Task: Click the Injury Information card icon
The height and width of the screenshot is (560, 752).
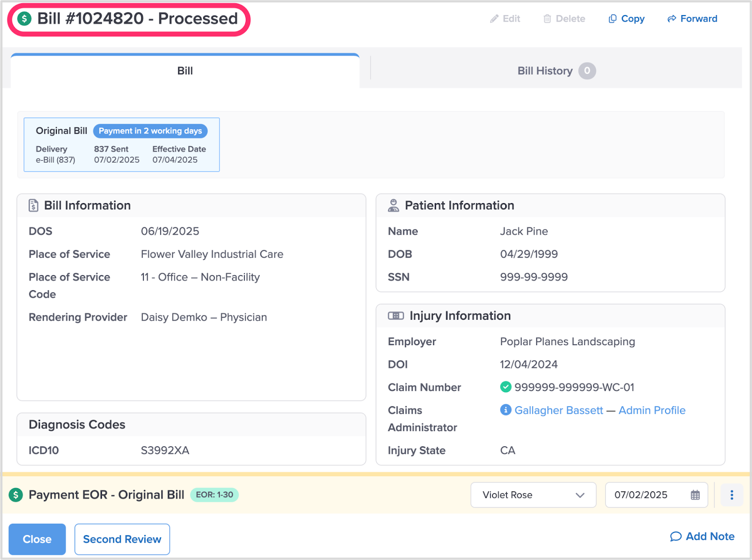Action: coord(395,315)
